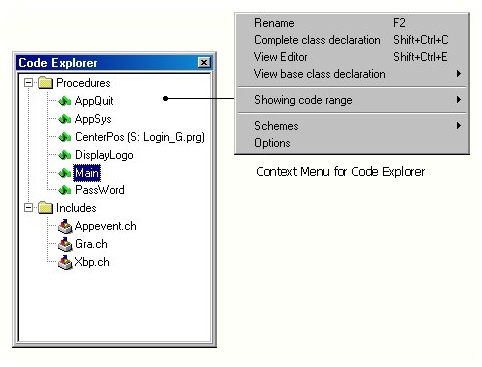
Task: Close the Code Explorer panel
Action: click(x=204, y=62)
